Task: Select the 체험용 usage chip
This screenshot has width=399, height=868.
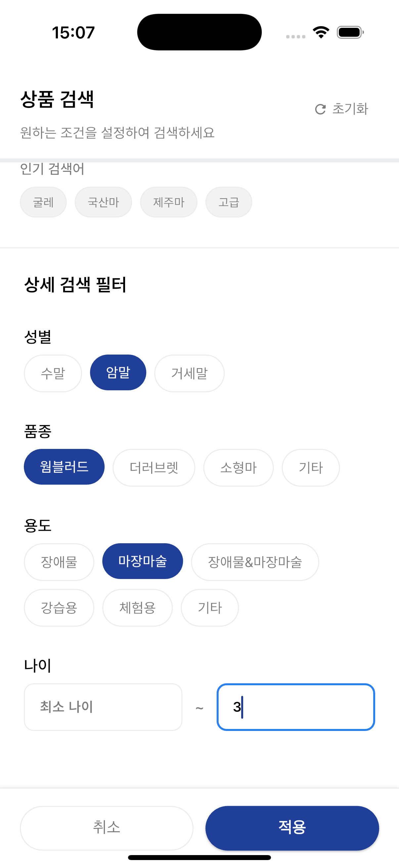Action: tap(137, 607)
